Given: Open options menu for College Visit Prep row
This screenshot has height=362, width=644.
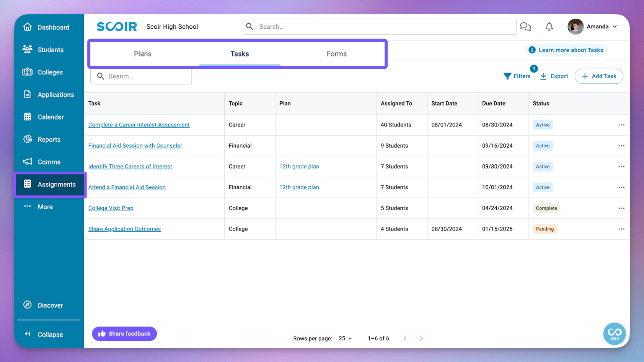Looking at the screenshot, I should tap(621, 208).
